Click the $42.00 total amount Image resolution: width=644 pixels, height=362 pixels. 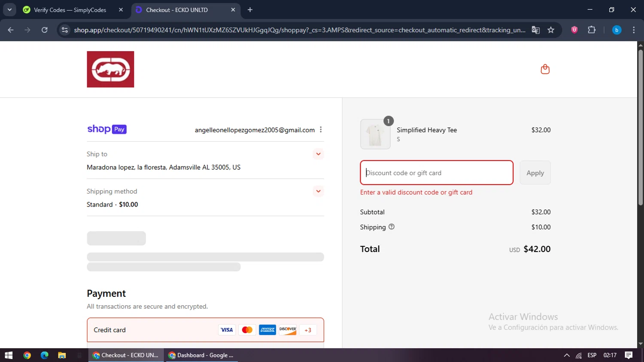[x=537, y=249]
